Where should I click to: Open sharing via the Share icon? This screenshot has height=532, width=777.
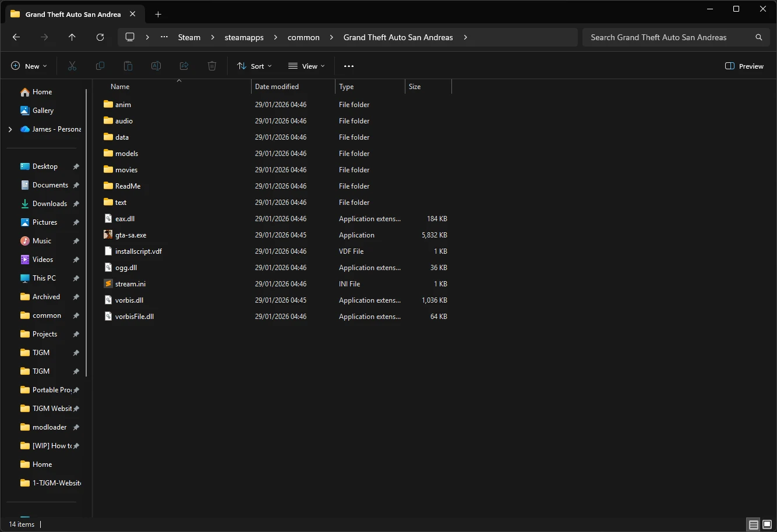pyautogui.click(x=184, y=66)
